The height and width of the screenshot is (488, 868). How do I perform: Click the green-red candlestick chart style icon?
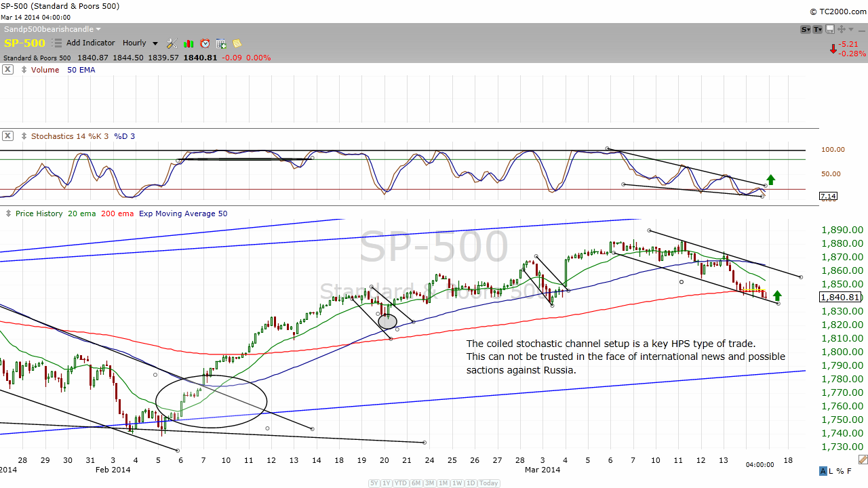(x=189, y=43)
